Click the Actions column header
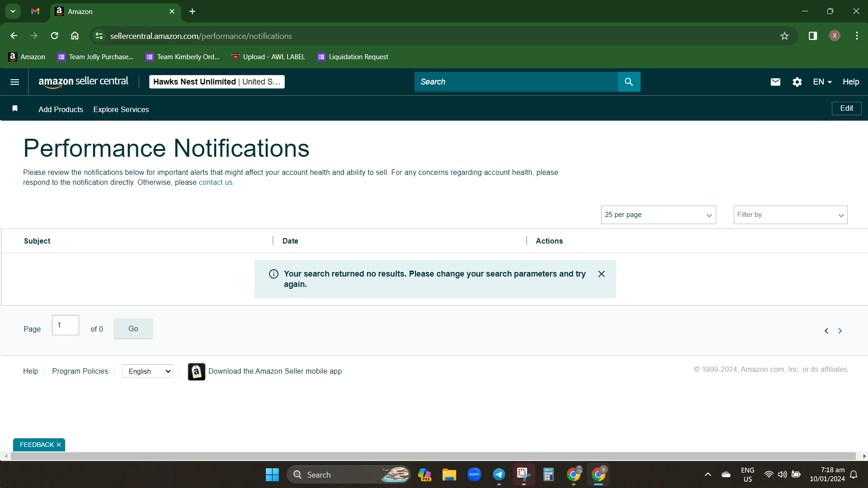 point(549,241)
